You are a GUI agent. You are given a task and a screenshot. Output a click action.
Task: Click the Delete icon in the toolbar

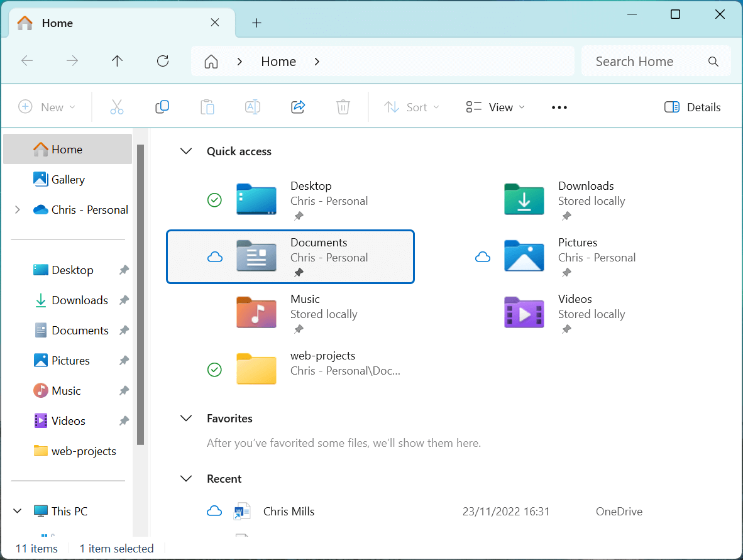click(x=343, y=107)
